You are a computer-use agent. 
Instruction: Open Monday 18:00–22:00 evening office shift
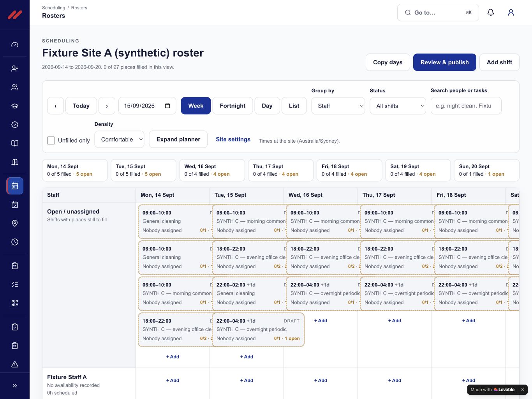[175, 330]
